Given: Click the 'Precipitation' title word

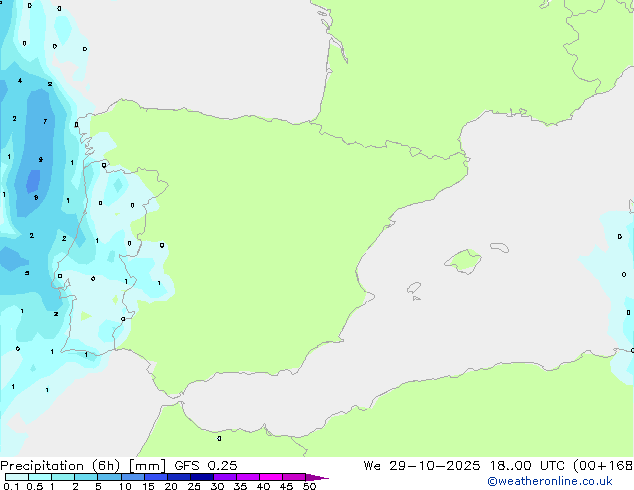Looking at the screenshot, I should [42, 466].
